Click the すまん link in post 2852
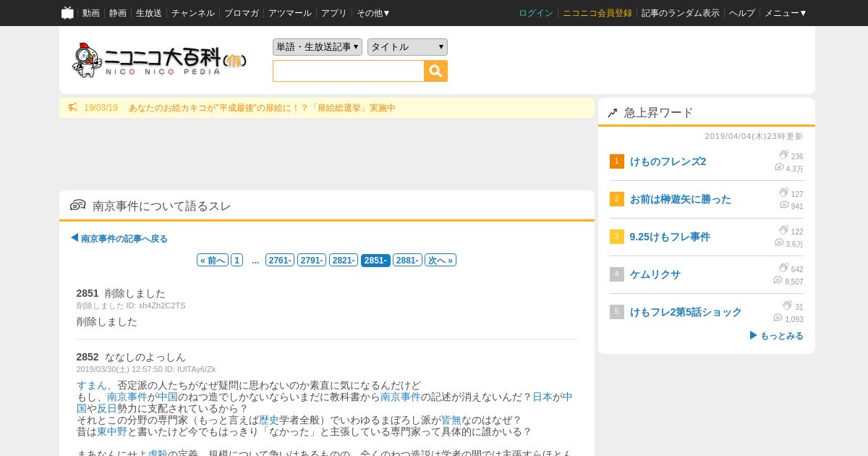 click(x=92, y=386)
